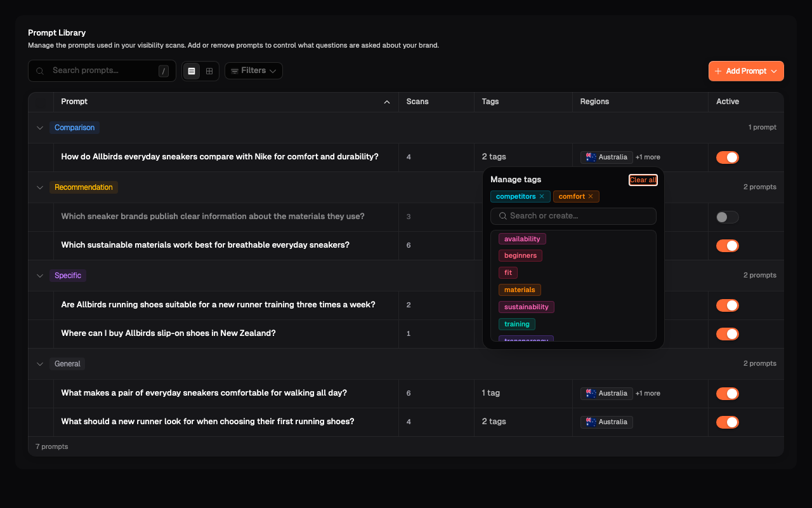Select the beginners tag option

[x=520, y=255]
